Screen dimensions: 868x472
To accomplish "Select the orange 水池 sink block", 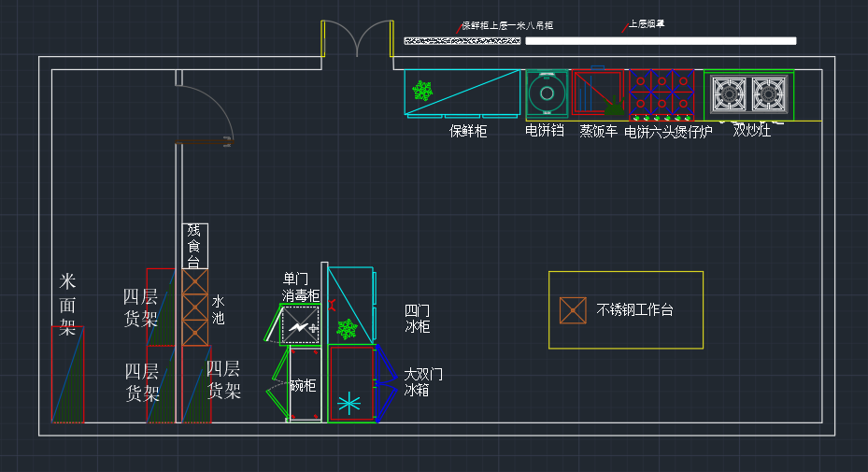I will 194,308.
